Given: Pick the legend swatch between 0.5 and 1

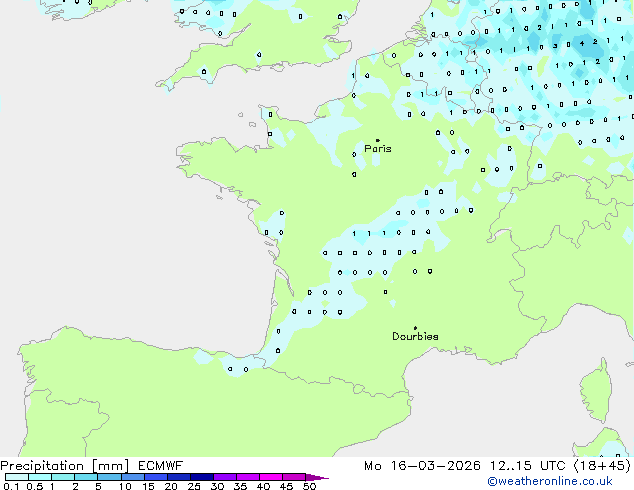Looking at the screenshot, I should (x=40, y=477).
